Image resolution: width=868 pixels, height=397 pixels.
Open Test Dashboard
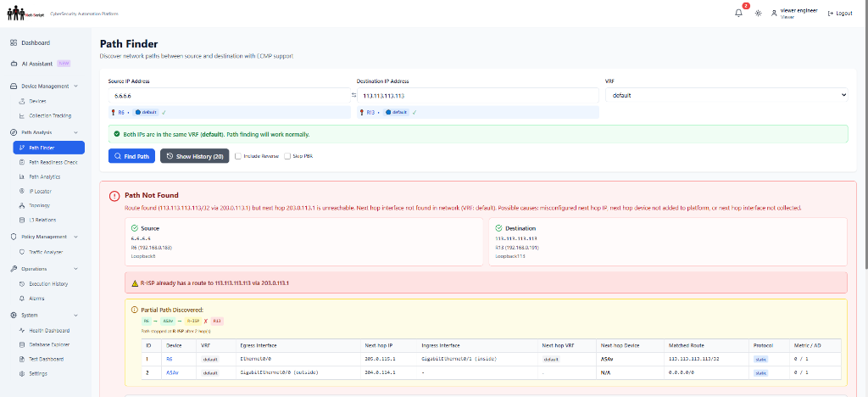coord(46,359)
